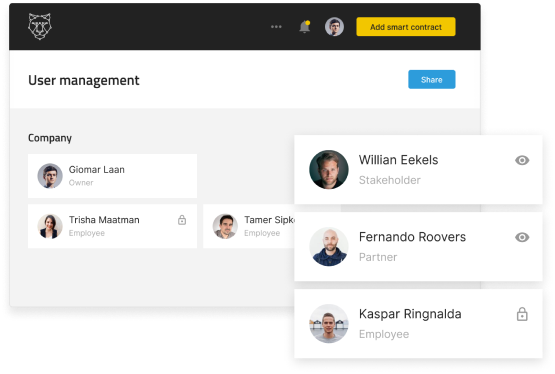
Task: Open profile avatar in top bar
Action: [334, 27]
